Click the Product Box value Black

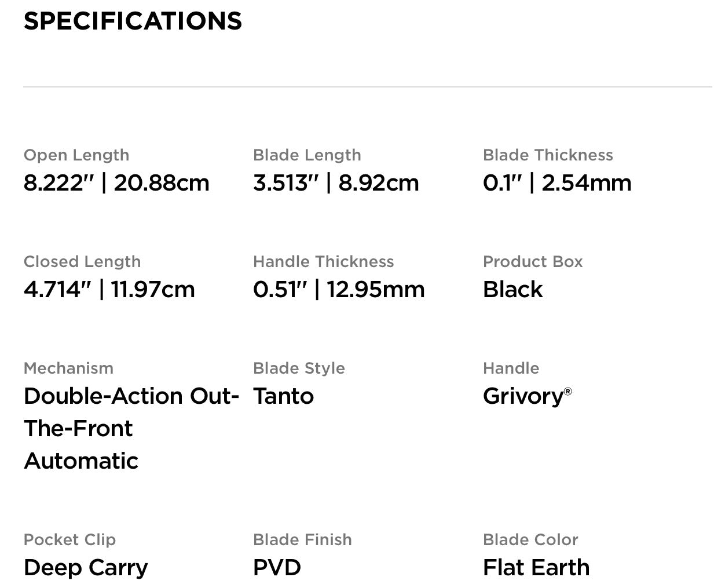(512, 290)
